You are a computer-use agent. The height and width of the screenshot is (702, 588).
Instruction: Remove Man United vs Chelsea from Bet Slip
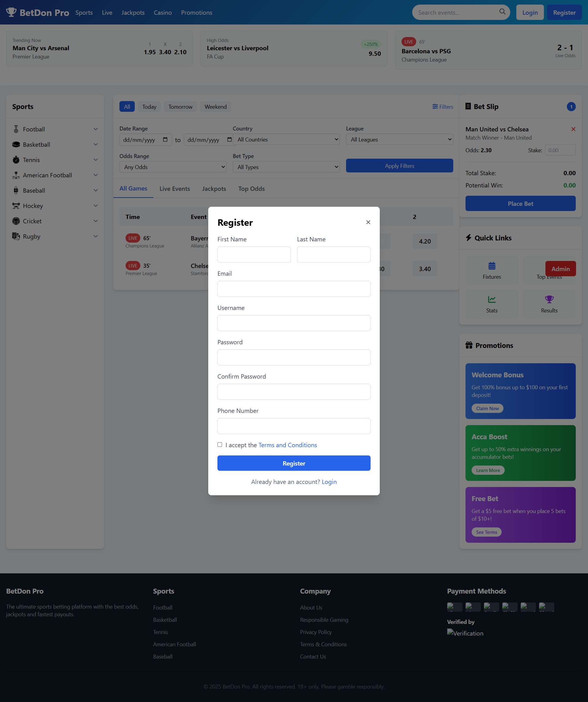(x=573, y=129)
